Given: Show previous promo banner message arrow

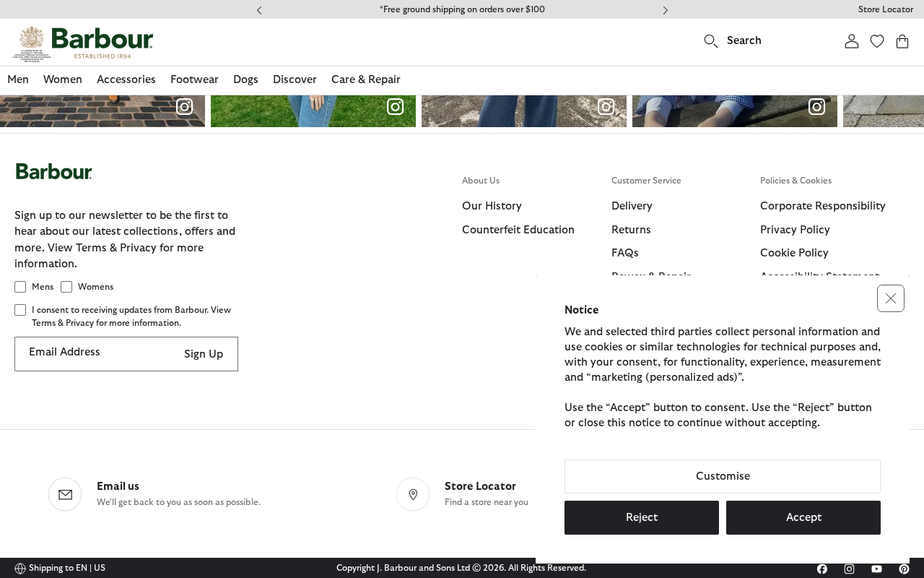Looking at the screenshot, I should click(259, 10).
